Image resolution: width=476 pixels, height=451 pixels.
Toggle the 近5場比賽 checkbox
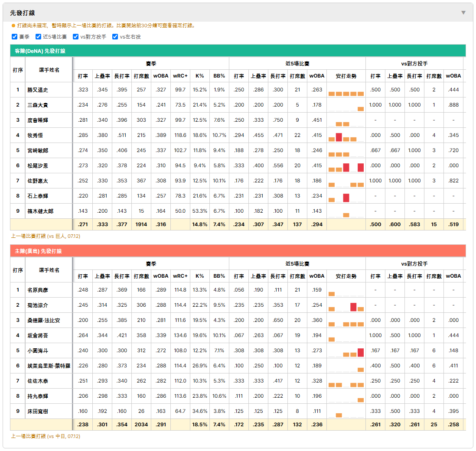[x=38, y=37]
